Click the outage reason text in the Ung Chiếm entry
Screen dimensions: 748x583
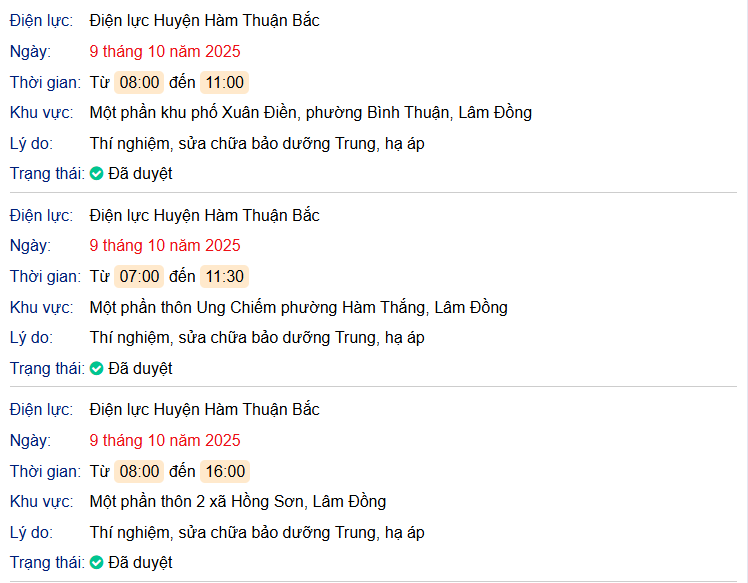click(x=257, y=338)
